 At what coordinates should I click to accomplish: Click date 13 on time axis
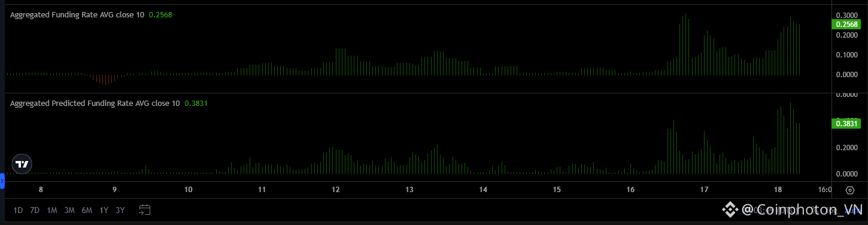(409, 190)
